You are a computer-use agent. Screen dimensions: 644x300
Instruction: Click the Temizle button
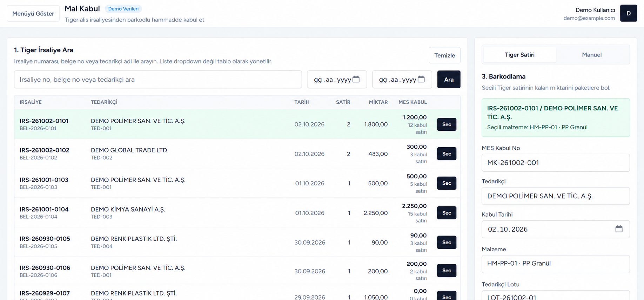pyautogui.click(x=444, y=55)
